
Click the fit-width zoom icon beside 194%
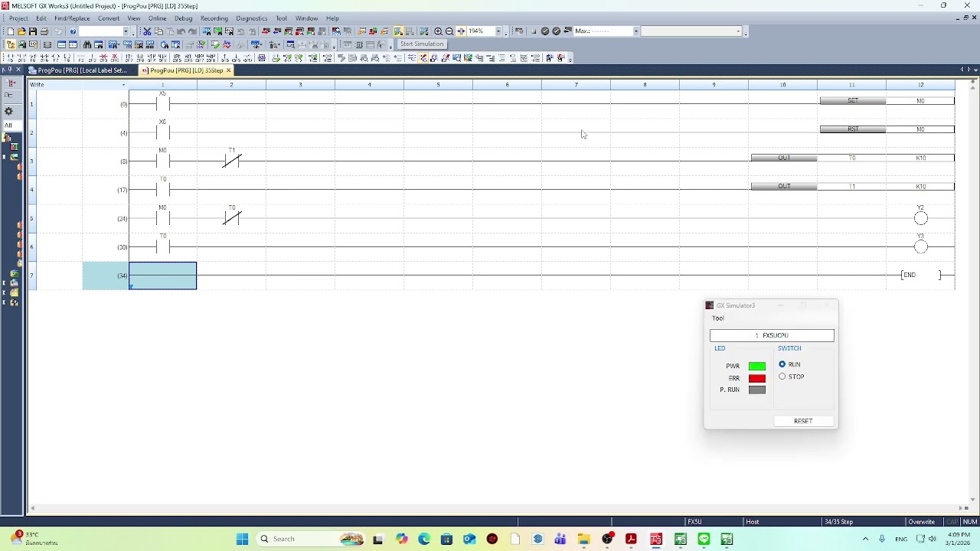pyautogui.click(x=461, y=31)
